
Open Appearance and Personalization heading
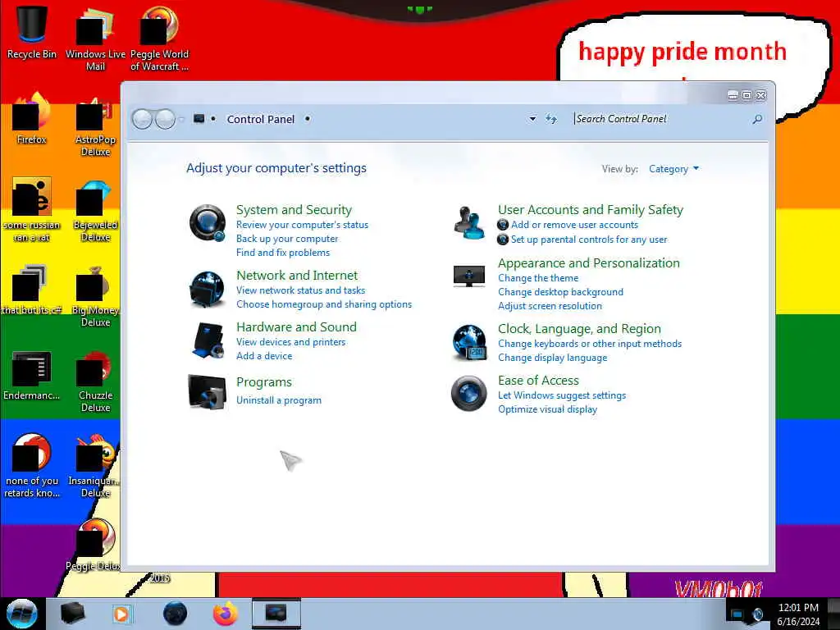pos(589,263)
